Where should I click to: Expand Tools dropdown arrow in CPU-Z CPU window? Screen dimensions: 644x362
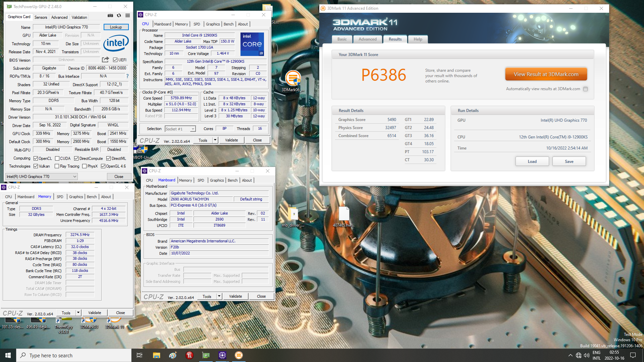tap(215, 140)
